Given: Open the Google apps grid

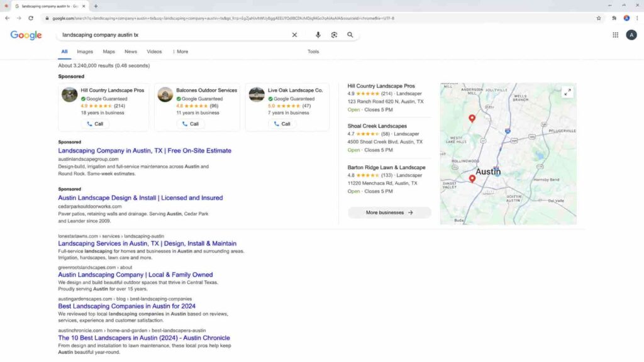Looking at the screenshot, I should pyautogui.click(x=615, y=35).
